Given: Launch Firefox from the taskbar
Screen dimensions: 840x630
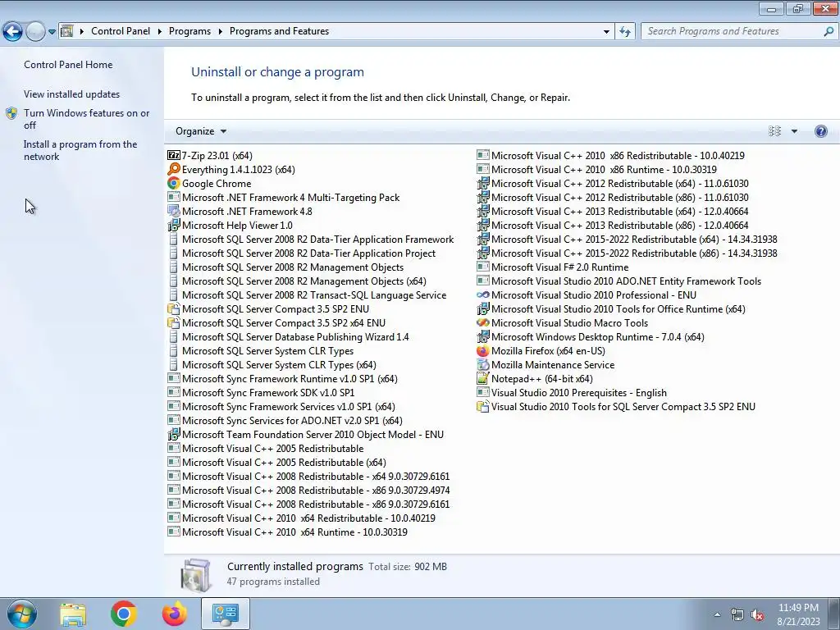Looking at the screenshot, I should (175, 614).
